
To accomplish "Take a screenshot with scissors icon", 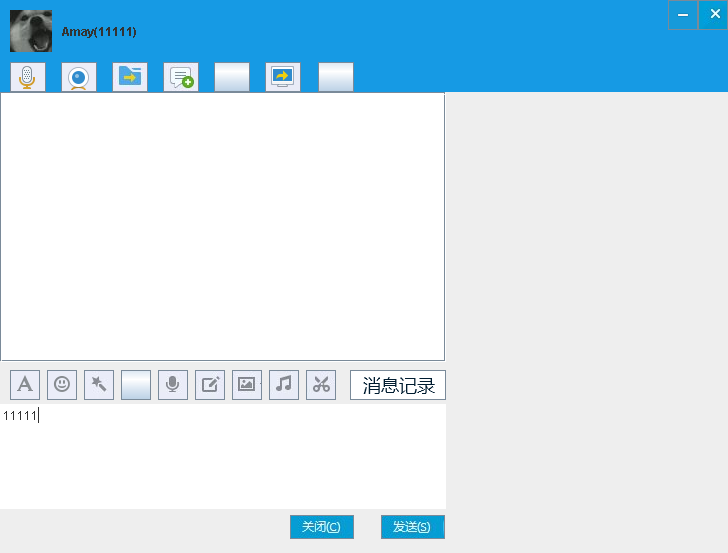I will tap(321, 385).
